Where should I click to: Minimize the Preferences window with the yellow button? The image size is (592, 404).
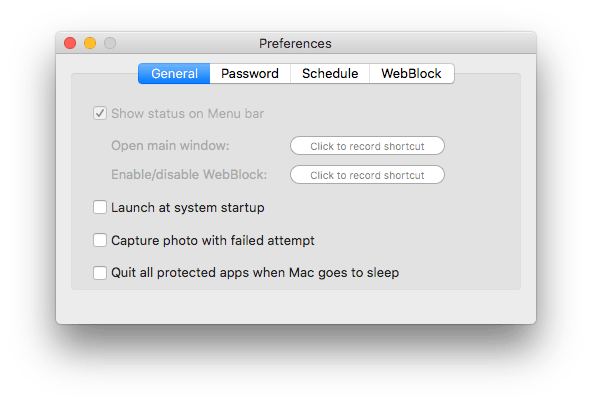point(90,43)
